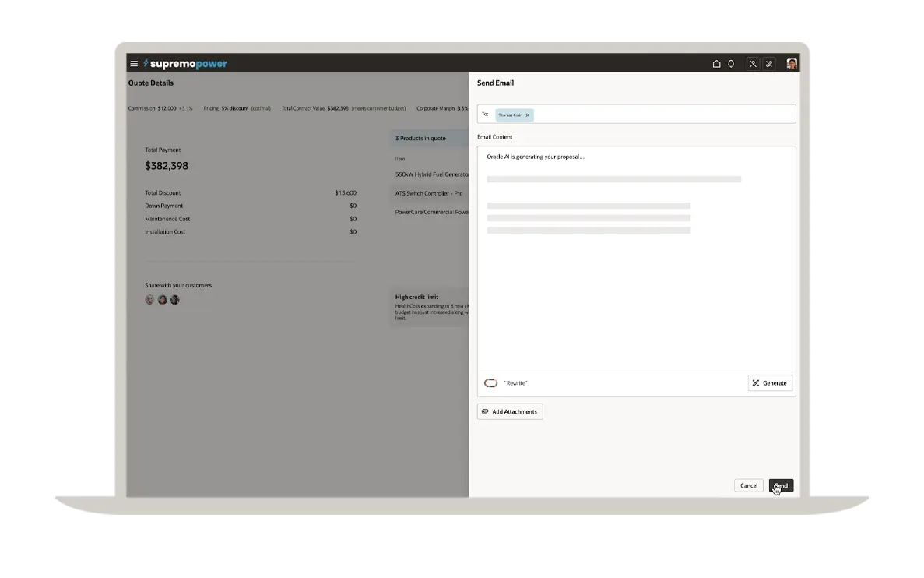
Task: Click the supremopower logo
Action: (x=185, y=64)
